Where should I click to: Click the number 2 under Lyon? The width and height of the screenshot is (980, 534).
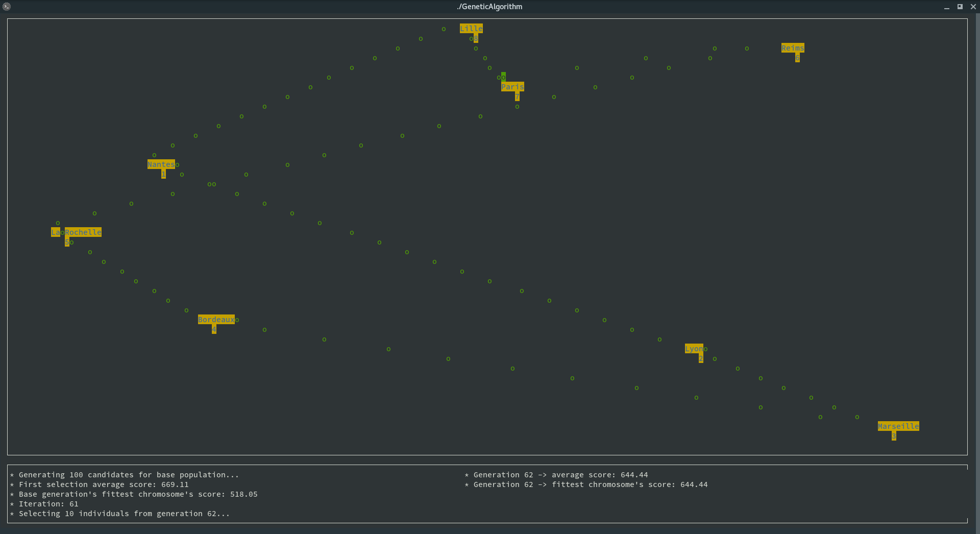tap(701, 358)
